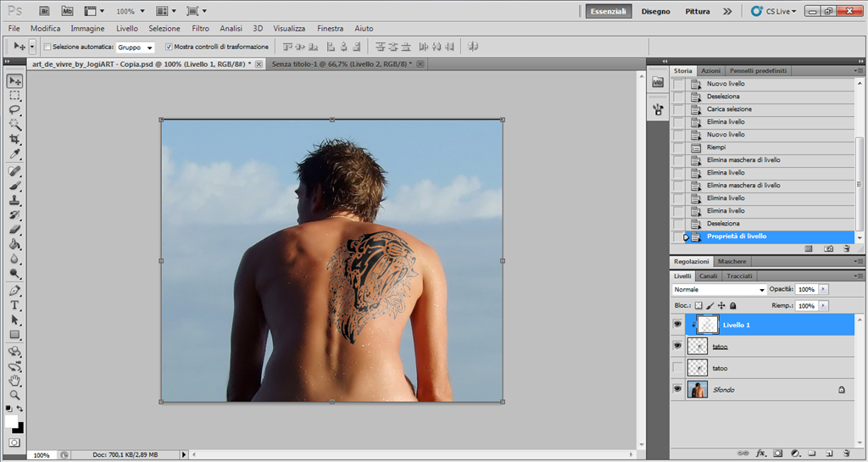868x462 pixels.
Task: Select the Pen tool
Action: click(15, 291)
